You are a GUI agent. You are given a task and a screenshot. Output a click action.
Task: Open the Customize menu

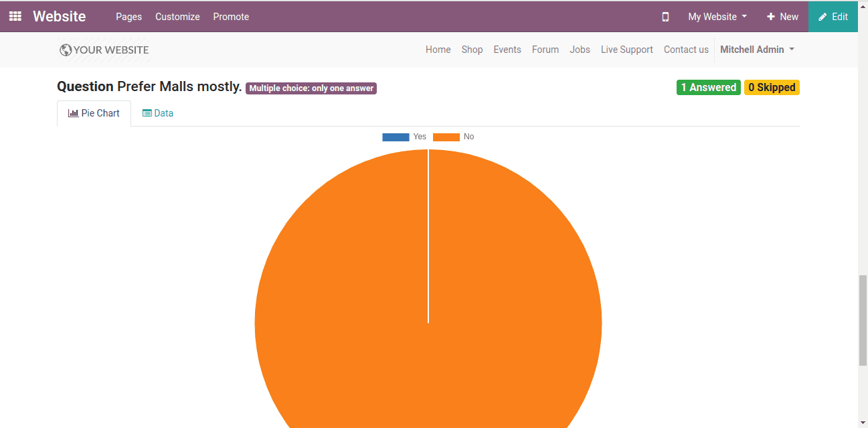click(x=177, y=17)
